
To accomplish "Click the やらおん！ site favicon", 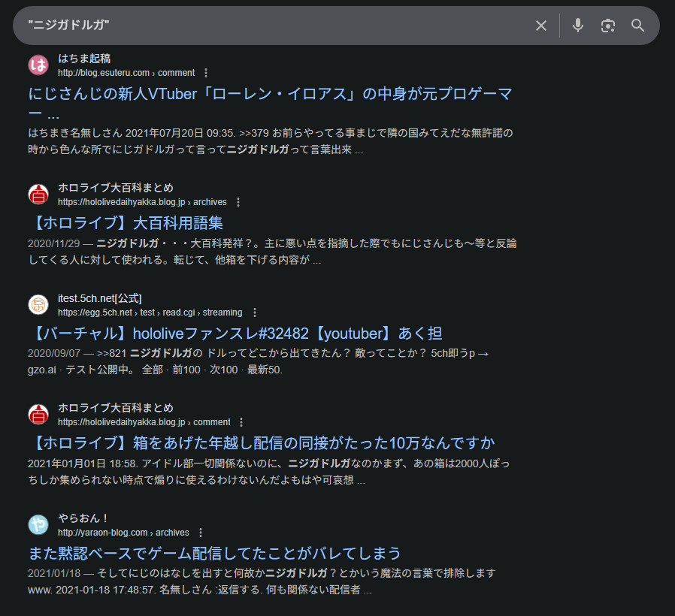I will 38,525.
